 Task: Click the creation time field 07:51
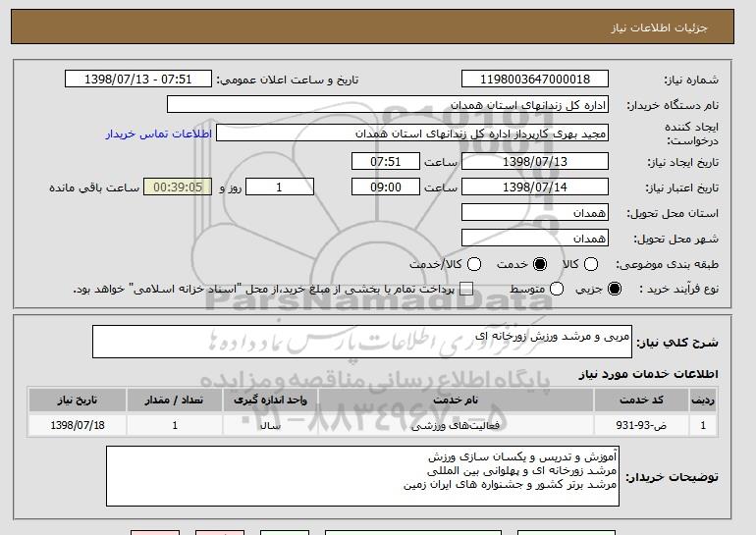click(386, 161)
